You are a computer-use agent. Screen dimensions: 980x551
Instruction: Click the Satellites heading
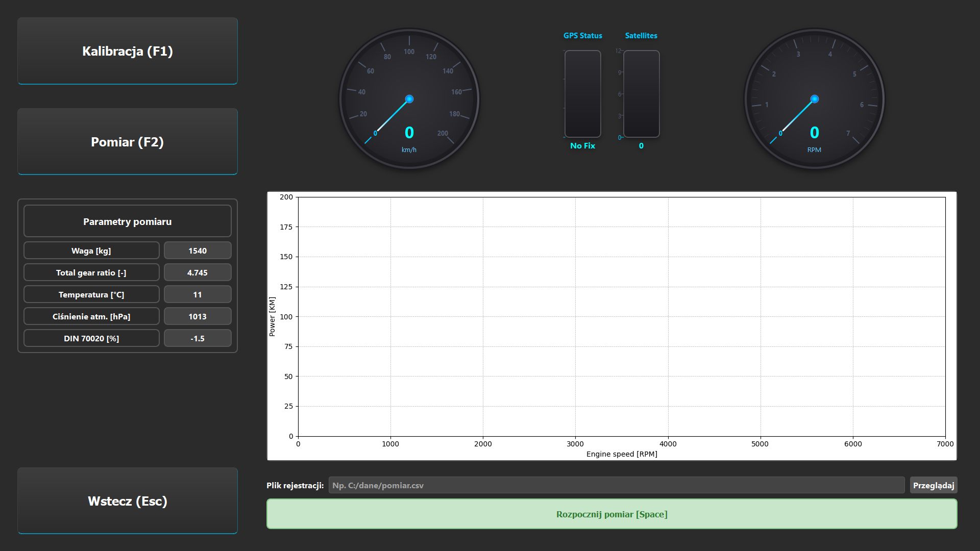pyautogui.click(x=641, y=36)
